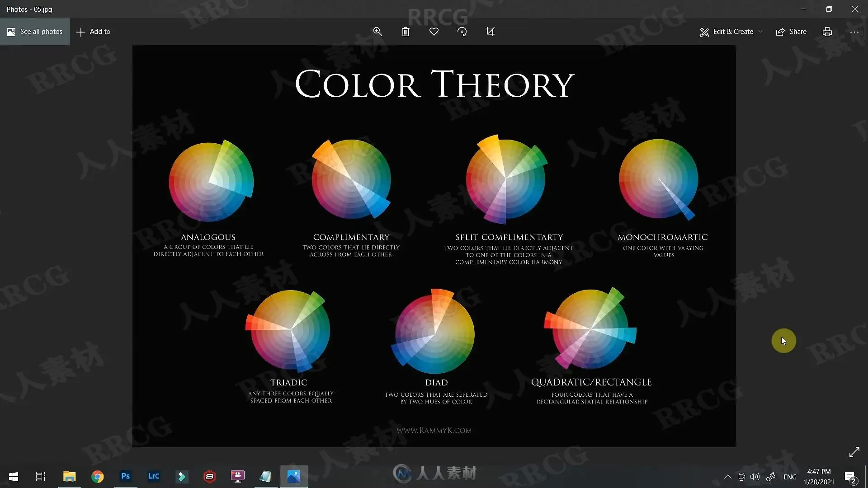Image resolution: width=868 pixels, height=488 pixels.
Task: Show hidden system tray icons
Action: coord(728,477)
